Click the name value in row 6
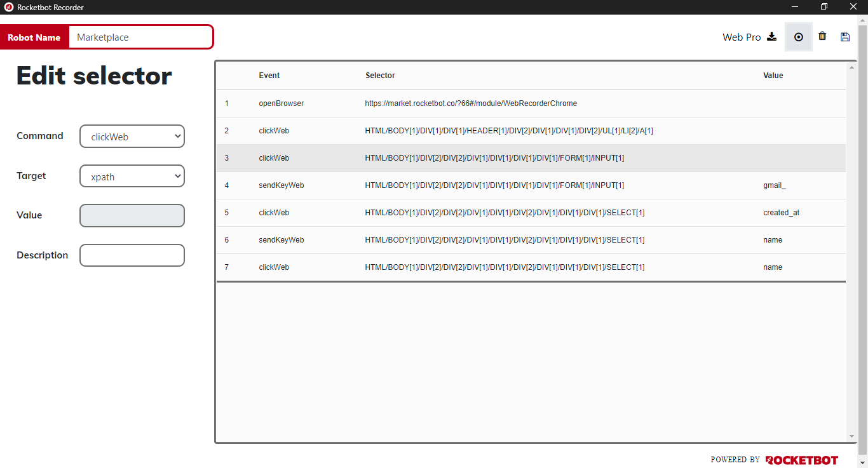 (773, 240)
